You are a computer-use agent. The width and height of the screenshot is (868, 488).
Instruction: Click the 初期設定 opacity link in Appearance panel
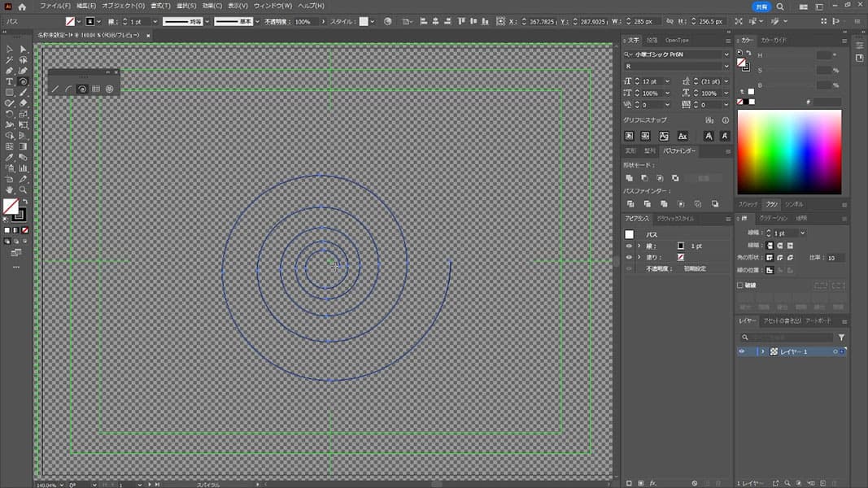point(694,268)
